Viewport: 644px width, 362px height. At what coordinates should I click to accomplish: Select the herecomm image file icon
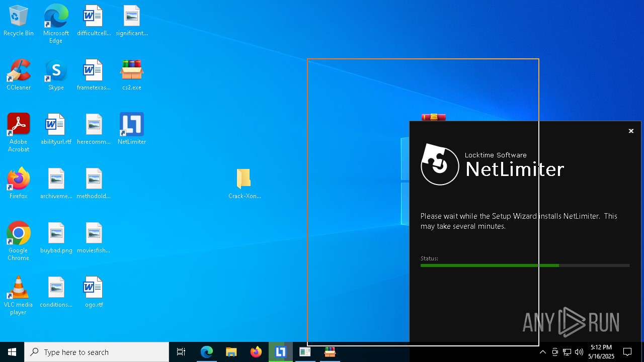point(94,130)
